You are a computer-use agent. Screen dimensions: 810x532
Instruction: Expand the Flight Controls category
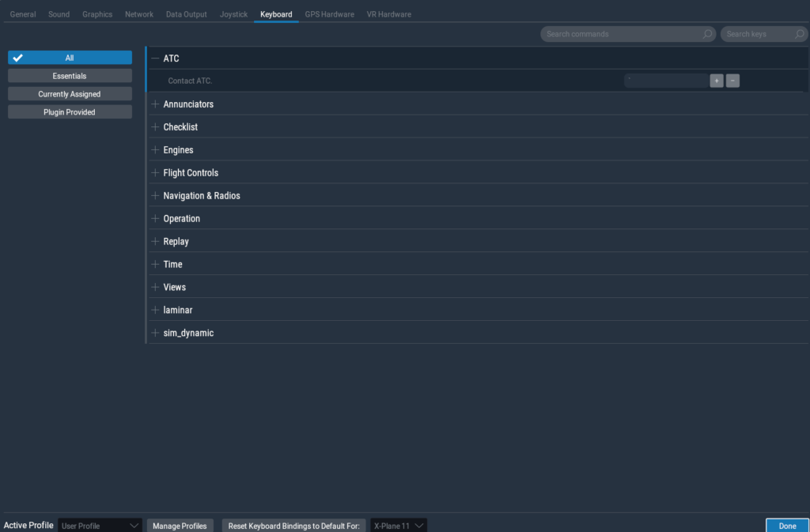coord(153,172)
